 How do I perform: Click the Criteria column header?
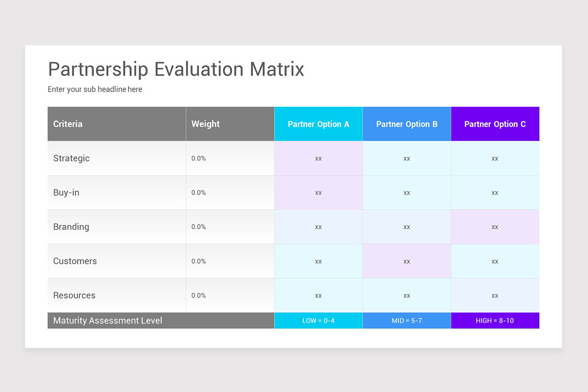coord(68,124)
